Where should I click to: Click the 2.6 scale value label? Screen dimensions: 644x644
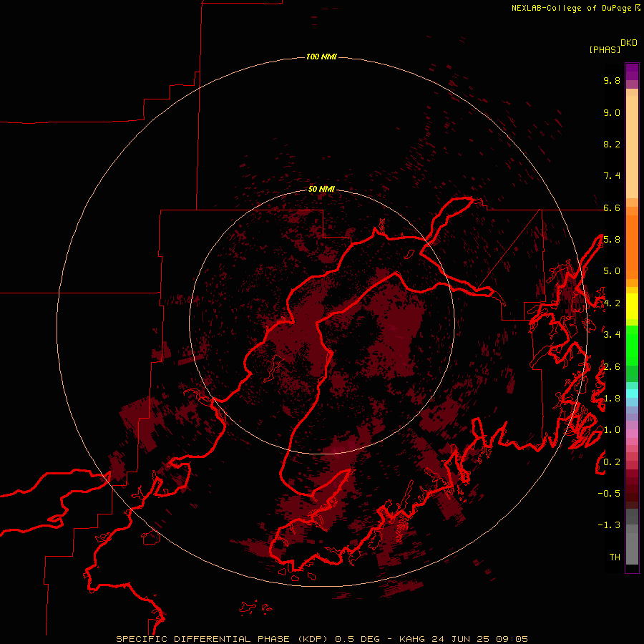pos(612,367)
